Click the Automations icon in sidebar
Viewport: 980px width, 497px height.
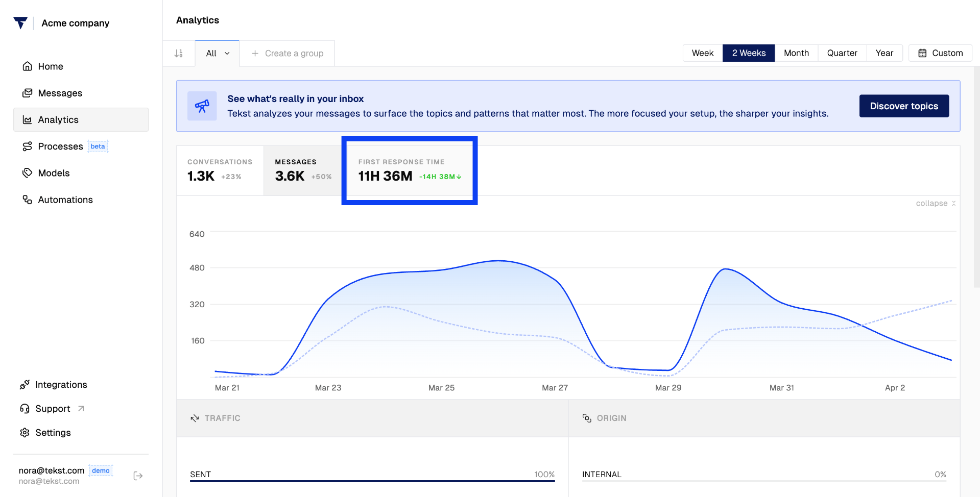coord(28,200)
